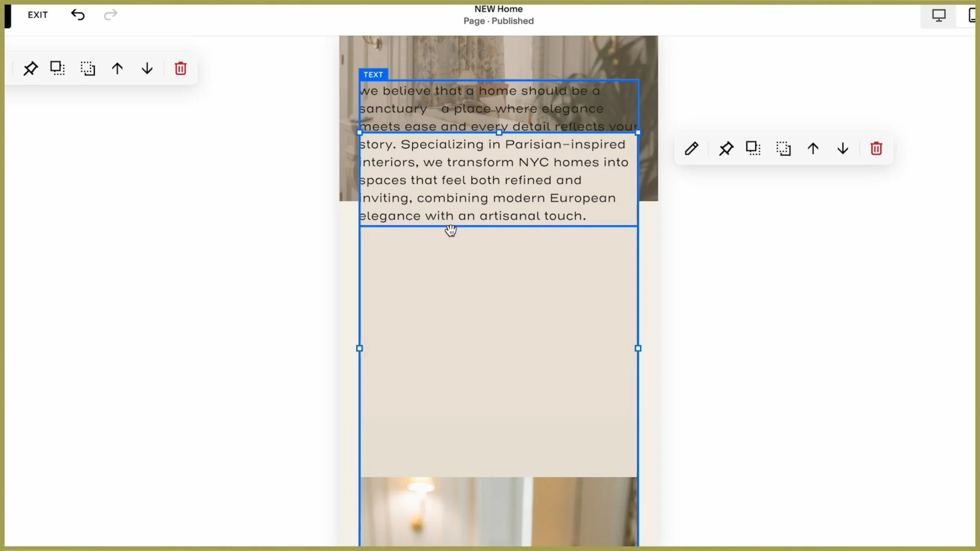
Task: Move block up using right toolbar arrow
Action: 813,149
